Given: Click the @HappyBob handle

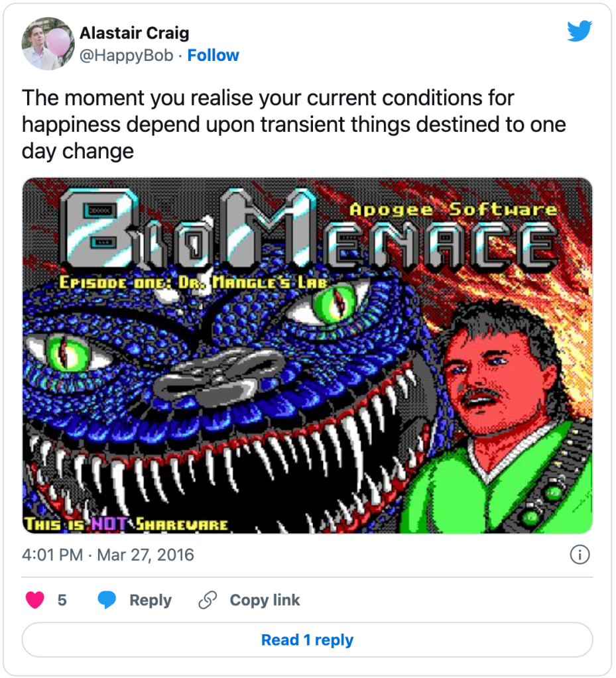Looking at the screenshot, I should pos(126,56).
